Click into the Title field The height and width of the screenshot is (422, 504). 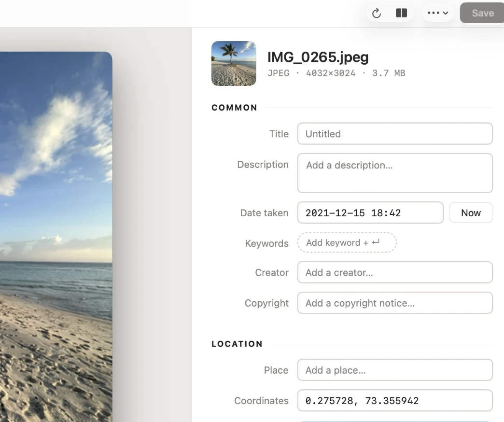pyautogui.click(x=395, y=134)
